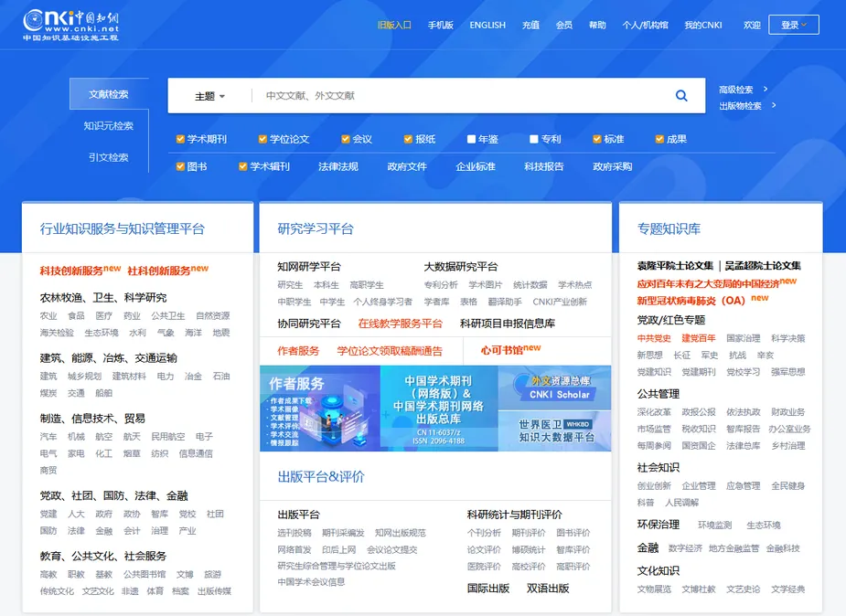846x616 pixels.
Task: Switch to the ENGLISH version
Action: click(487, 25)
